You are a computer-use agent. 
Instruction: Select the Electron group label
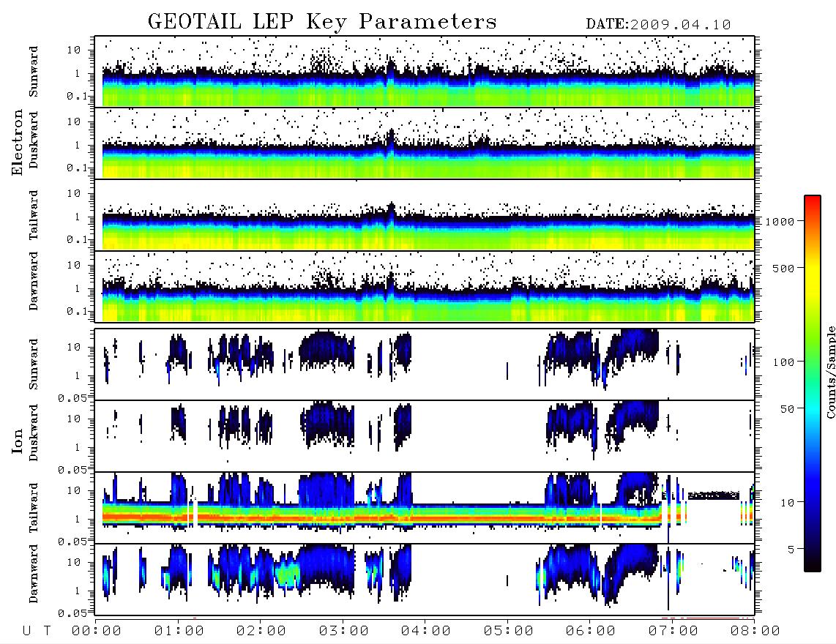18,142
